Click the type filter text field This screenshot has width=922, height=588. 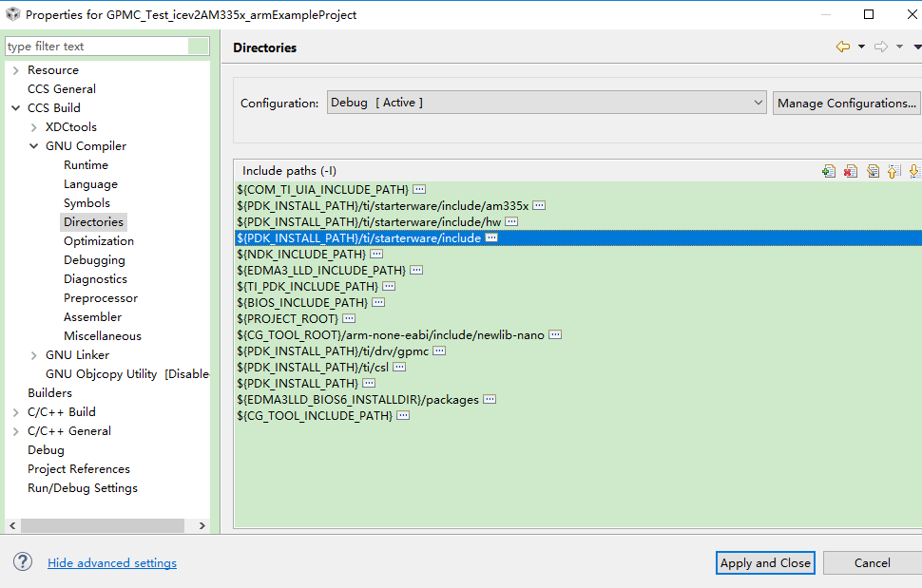97,46
